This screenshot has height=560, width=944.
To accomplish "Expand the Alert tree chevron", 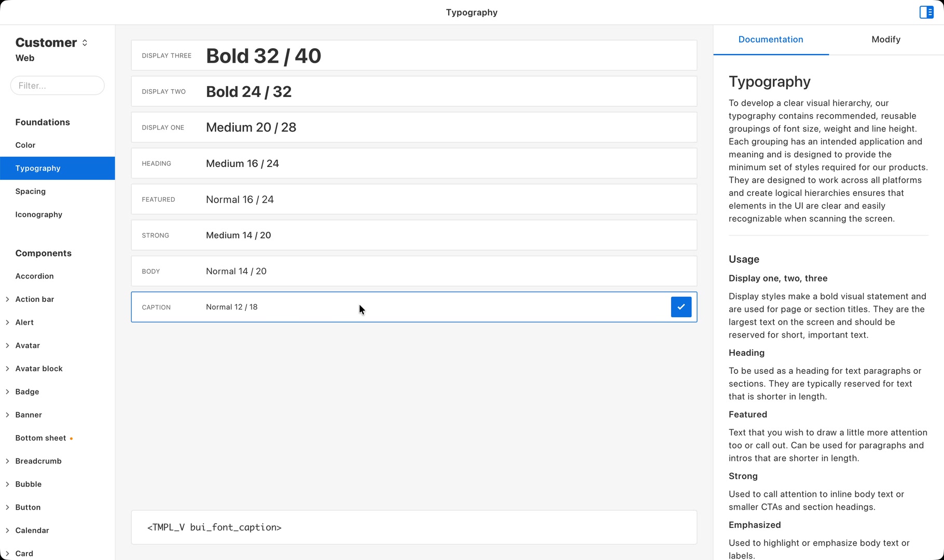I will click(7, 323).
